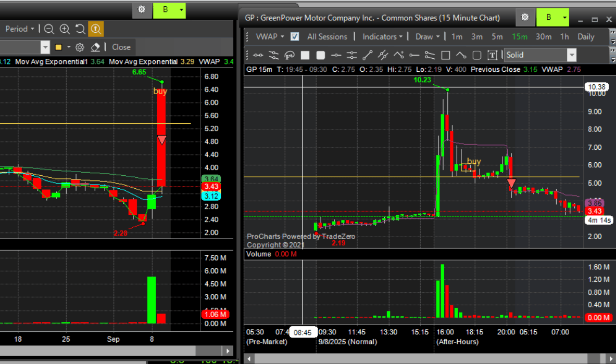Switch to the 5m timeframe

497,36
